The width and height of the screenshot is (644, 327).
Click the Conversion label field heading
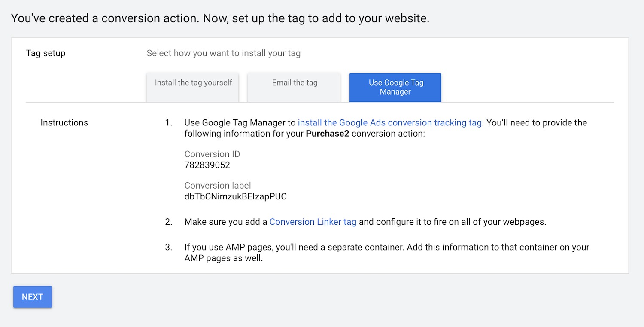[x=218, y=186]
